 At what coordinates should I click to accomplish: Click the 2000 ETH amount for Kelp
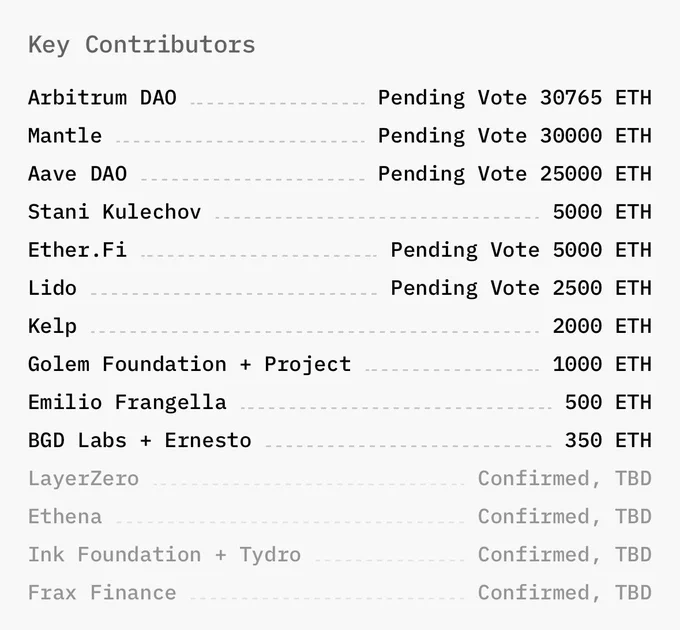[602, 326]
